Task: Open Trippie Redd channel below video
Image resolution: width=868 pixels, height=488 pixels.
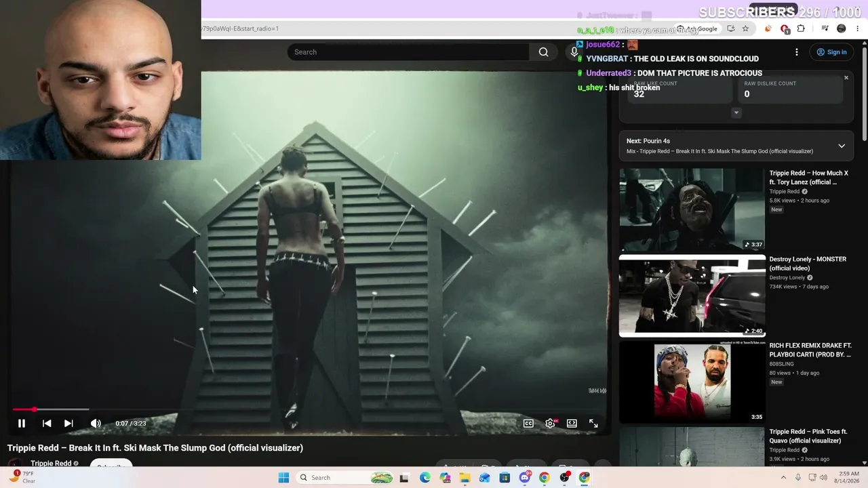Action: pyautogui.click(x=51, y=464)
